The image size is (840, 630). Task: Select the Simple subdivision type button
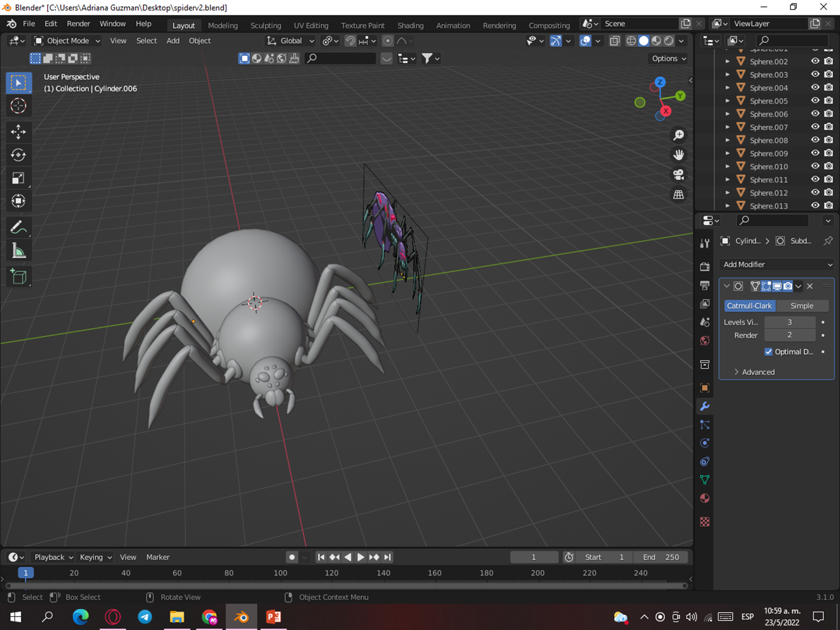tap(802, 306)
